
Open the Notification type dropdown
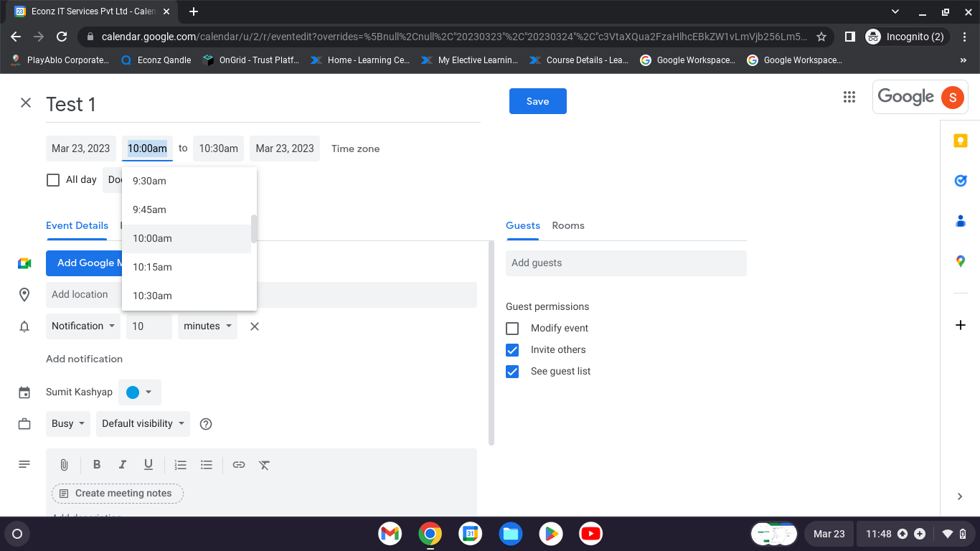click(83, 326)
